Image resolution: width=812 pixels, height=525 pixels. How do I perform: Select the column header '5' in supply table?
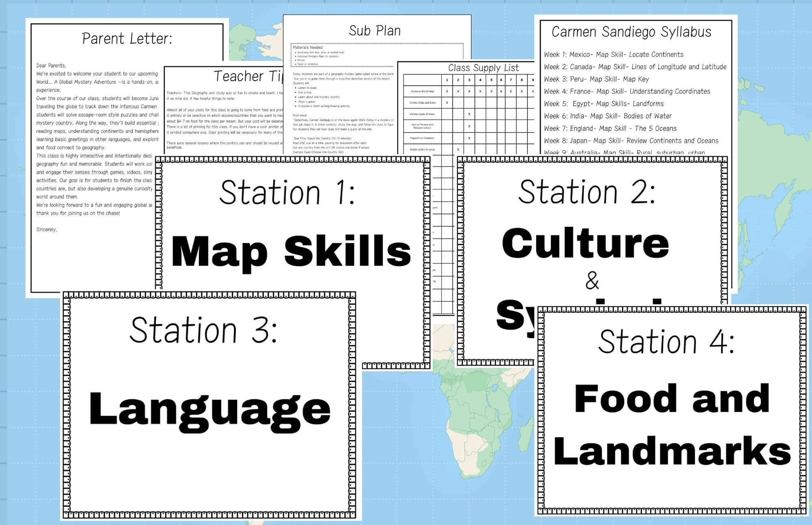click(491, 80)
